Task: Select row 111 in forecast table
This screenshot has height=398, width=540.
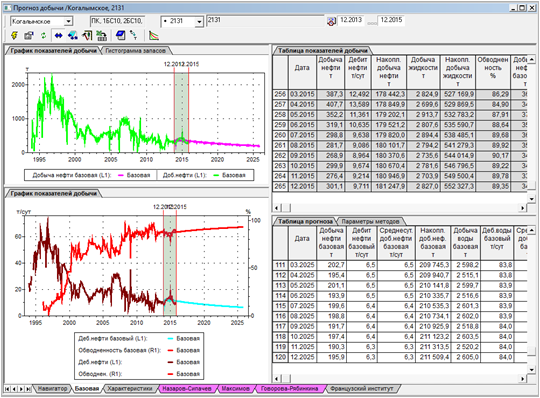Action: coord(280,265)
